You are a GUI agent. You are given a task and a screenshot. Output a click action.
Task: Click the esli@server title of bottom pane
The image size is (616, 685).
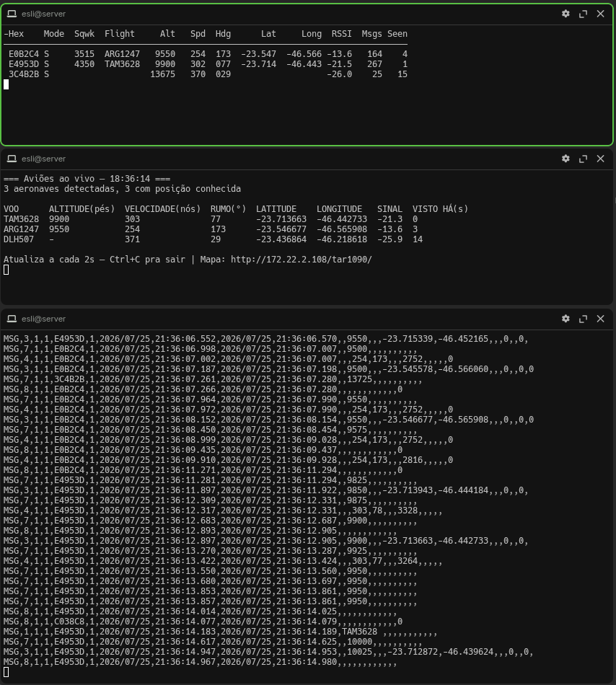coord(44,319)
